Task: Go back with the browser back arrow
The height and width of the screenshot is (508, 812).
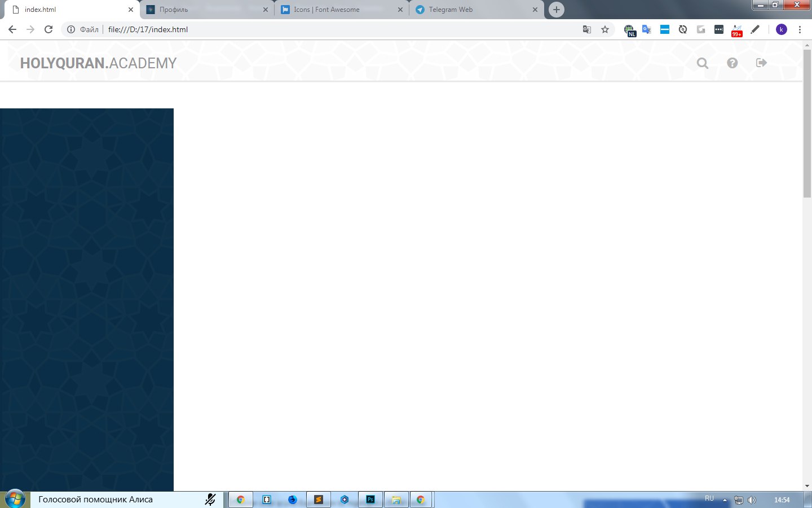Action: click(x=12, y=29)
